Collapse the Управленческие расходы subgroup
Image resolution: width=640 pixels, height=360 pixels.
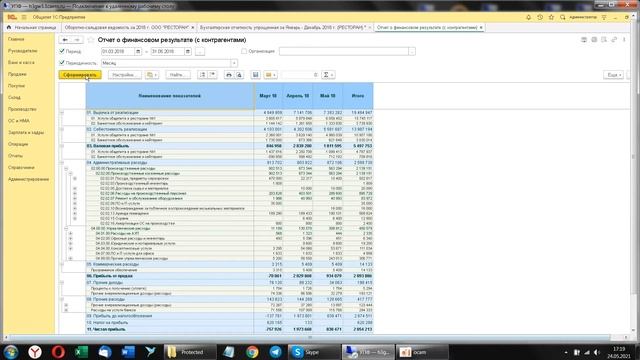[x=66, y=229]
